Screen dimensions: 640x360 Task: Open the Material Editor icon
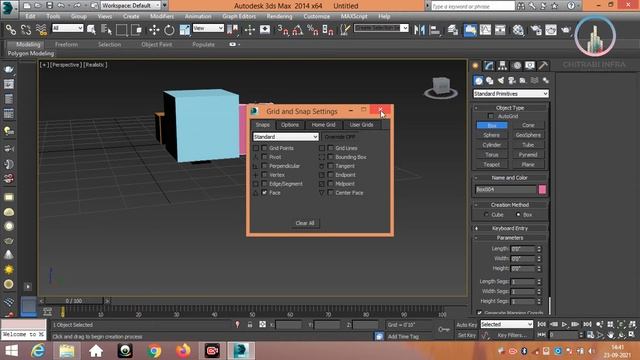coord(518,29)
